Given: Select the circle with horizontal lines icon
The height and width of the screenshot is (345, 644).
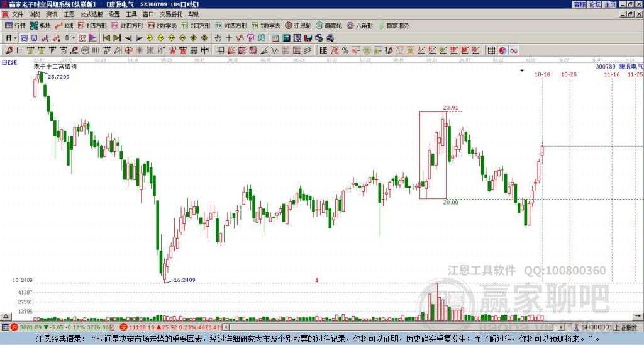Looking at the screenshot, I should [85, 50].
